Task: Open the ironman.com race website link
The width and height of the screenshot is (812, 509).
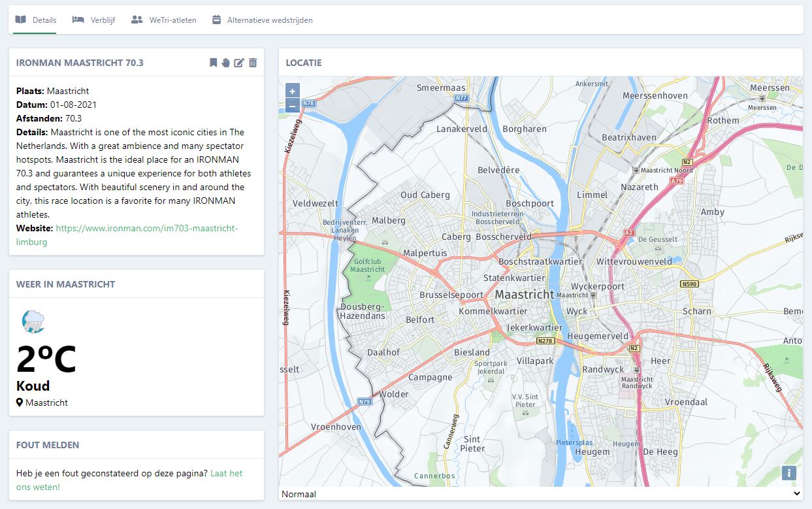Action: 146,229
